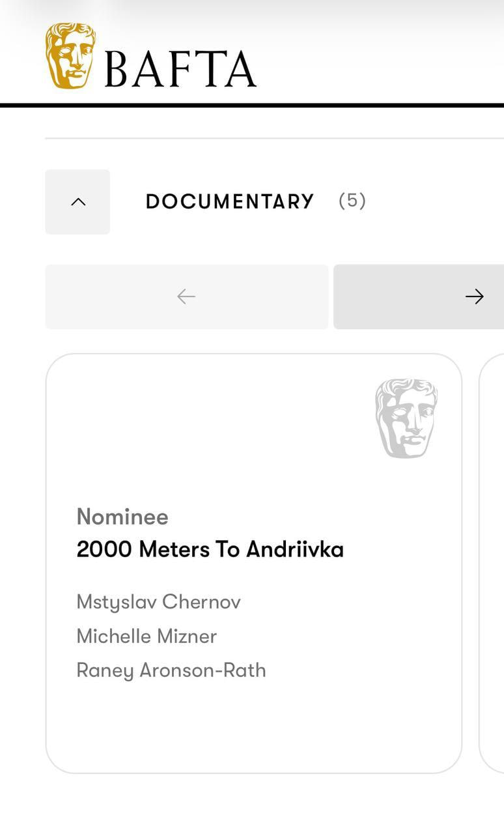Click the black header divider line
This screenshot has height=834, width=504.
click(x=252, y=105)
